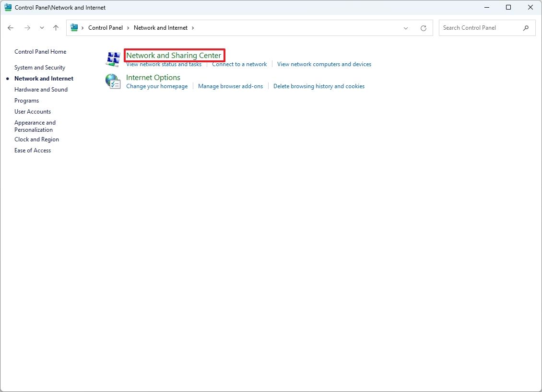The width and height of the screenshot is (542, 392).
Task: Click Delete browsing history and cookies
Action: click(x=318, y=86)
